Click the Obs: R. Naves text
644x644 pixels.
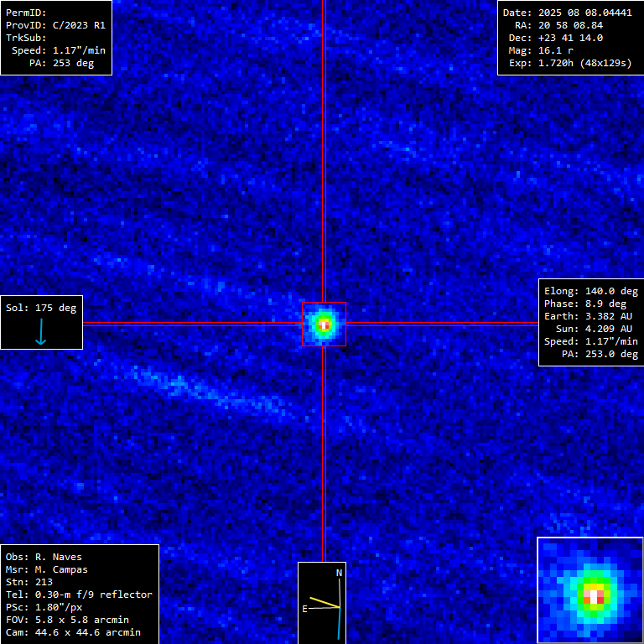point(44,558)
